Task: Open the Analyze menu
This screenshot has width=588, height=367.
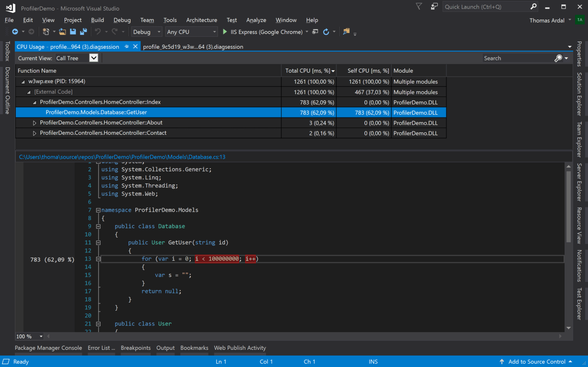Action: click(256, 20)
